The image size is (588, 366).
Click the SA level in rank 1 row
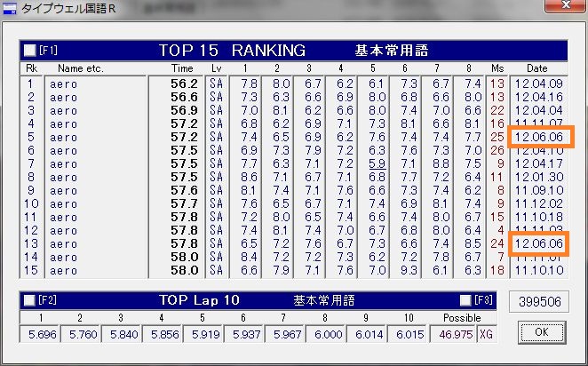click(x=217, y=84)
